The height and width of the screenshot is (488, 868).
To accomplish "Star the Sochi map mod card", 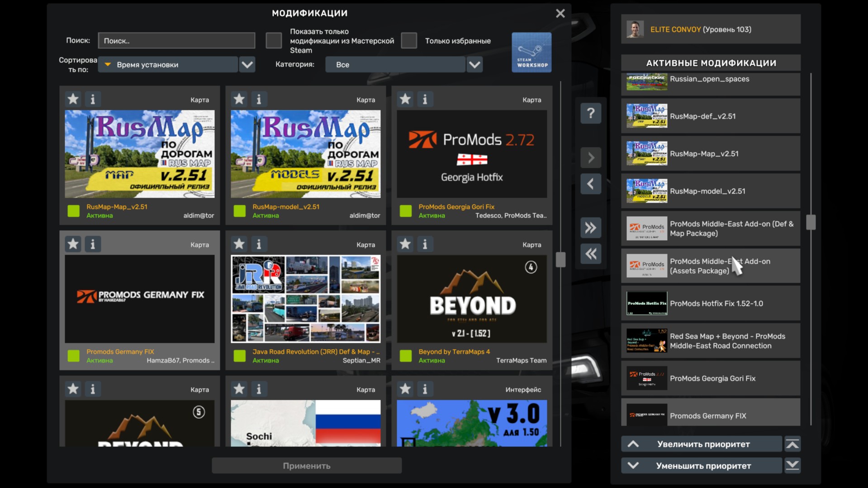I will coord(239,389).
